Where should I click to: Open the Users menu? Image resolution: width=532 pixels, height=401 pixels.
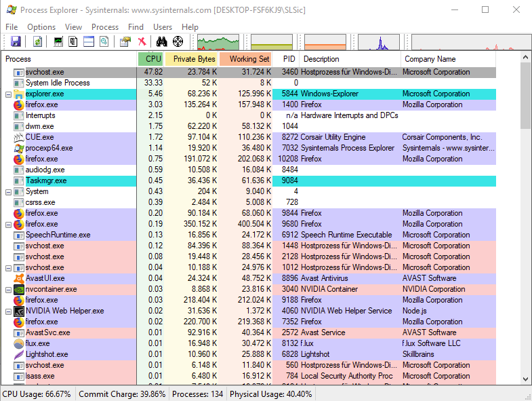163,27
